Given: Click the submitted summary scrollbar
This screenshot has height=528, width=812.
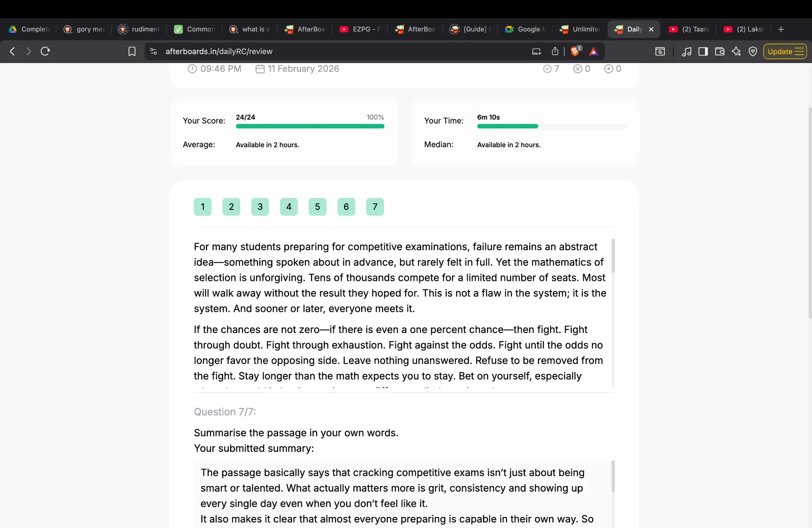Looking at the screenshot, I should [x=613, y=477].
